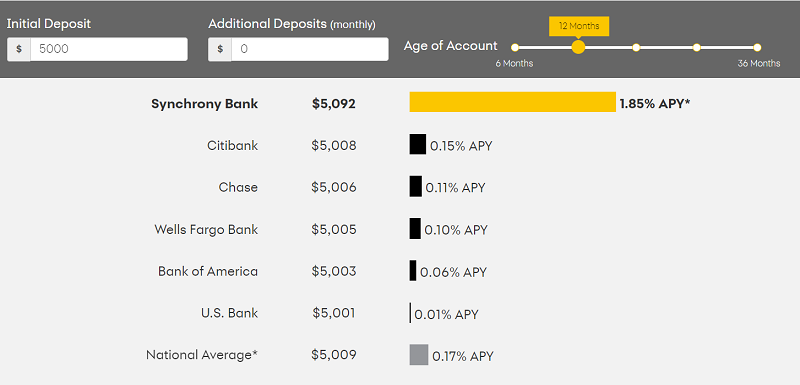Click the 12 Months tooltip label
This screenshot has width=800, height=385.
(579, 26)
